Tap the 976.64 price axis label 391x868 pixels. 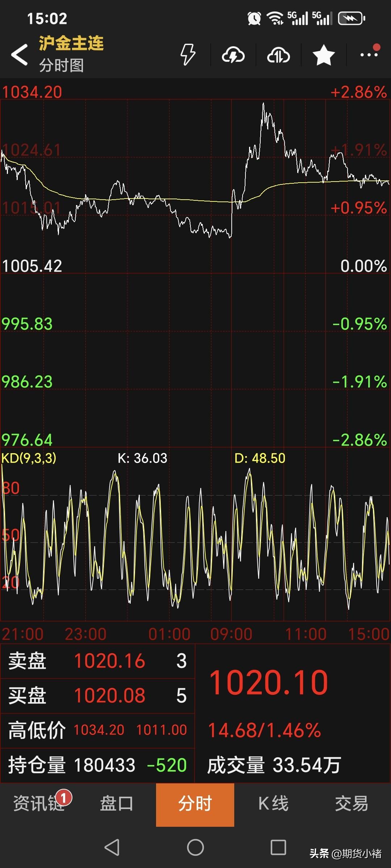pos(27,440)
